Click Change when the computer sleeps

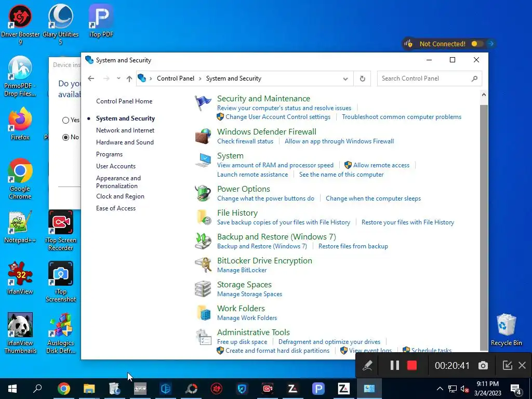373,198
